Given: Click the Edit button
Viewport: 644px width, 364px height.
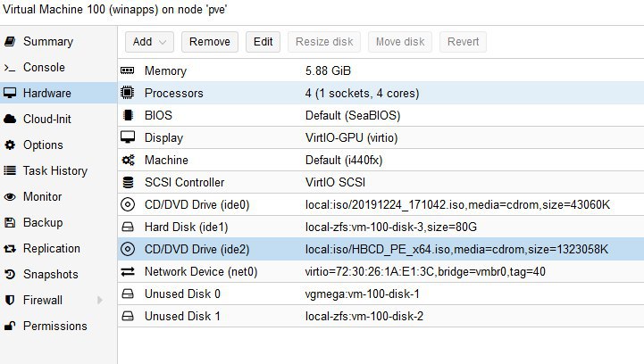Looking at the screenshot, I should [263, 42].
